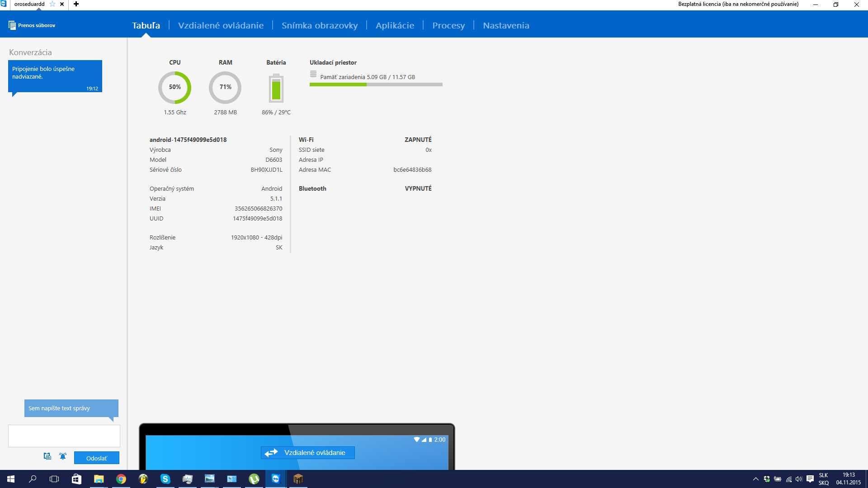Open the Snímka obrazovky tab

319,25
